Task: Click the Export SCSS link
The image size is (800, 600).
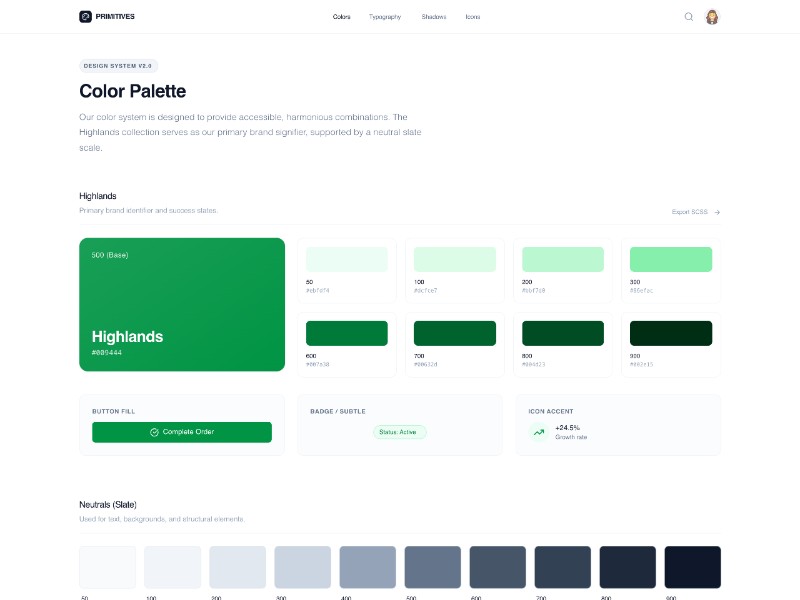Action: pos(691,212)
